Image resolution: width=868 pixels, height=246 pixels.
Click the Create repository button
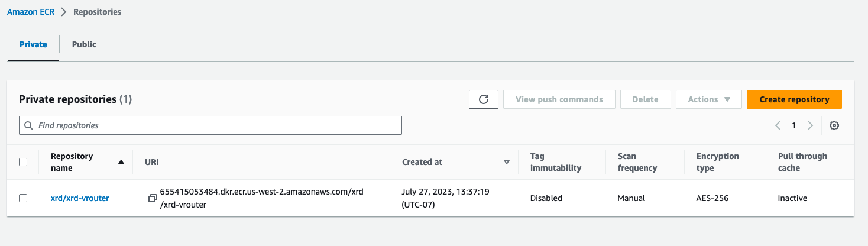pyautogui.click(x=793, y=99)
